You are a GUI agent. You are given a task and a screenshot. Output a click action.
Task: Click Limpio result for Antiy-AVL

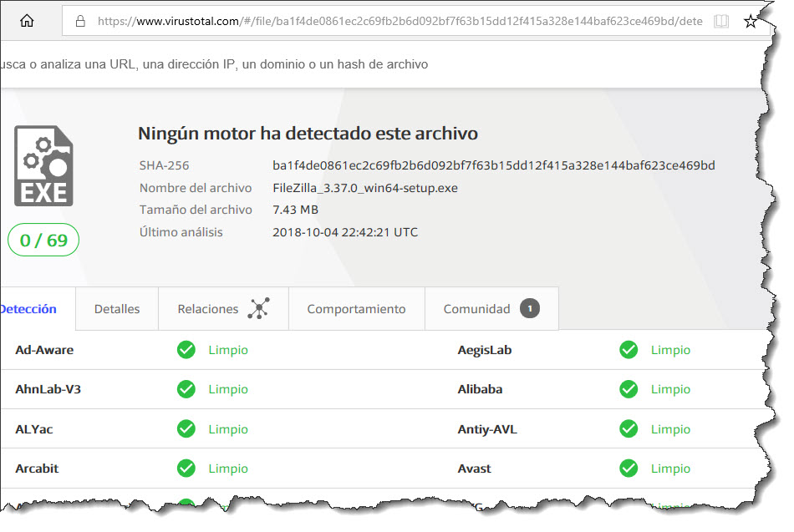pos(670,429)
